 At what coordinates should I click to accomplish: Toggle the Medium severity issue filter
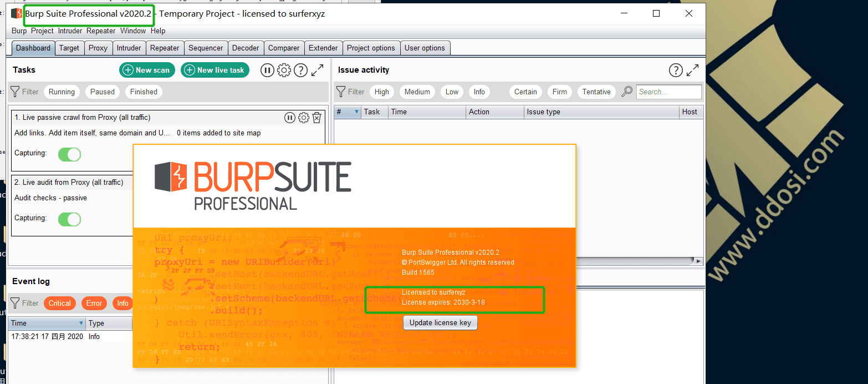(x=417, y=92)
